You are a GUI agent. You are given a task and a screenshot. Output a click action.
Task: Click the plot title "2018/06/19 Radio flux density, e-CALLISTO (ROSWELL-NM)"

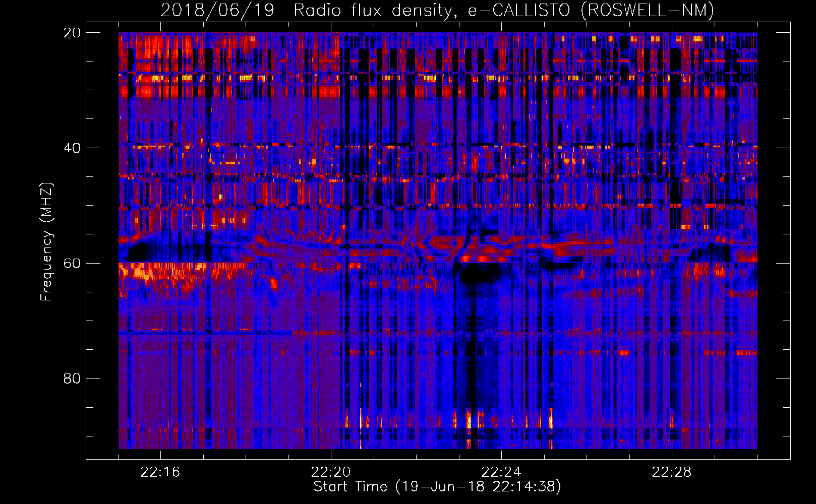tap(437, 10)
